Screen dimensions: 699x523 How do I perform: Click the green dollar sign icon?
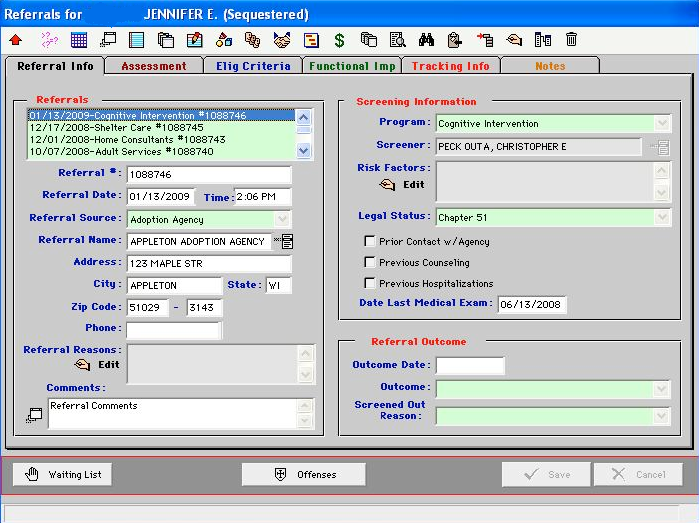pos(340,40)
